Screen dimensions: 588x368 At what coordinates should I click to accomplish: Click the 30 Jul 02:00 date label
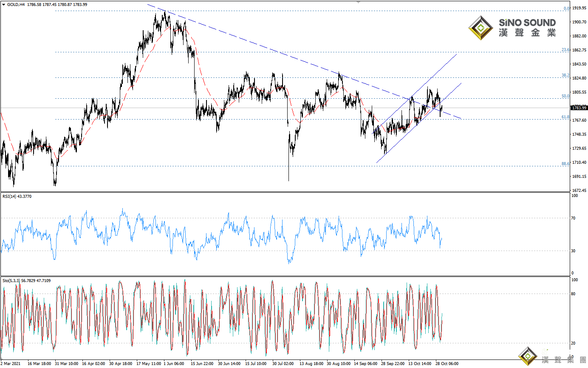coord(283,364)
